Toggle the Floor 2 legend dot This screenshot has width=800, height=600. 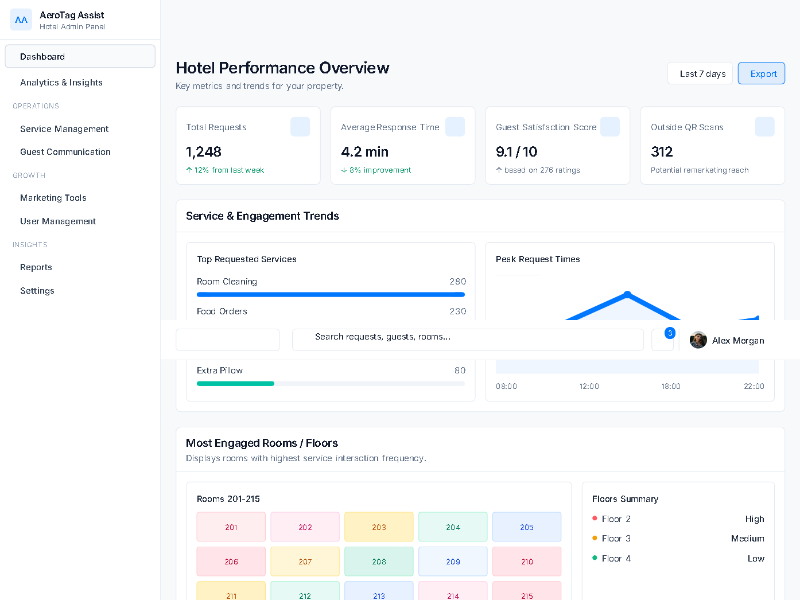click(597, 518)
